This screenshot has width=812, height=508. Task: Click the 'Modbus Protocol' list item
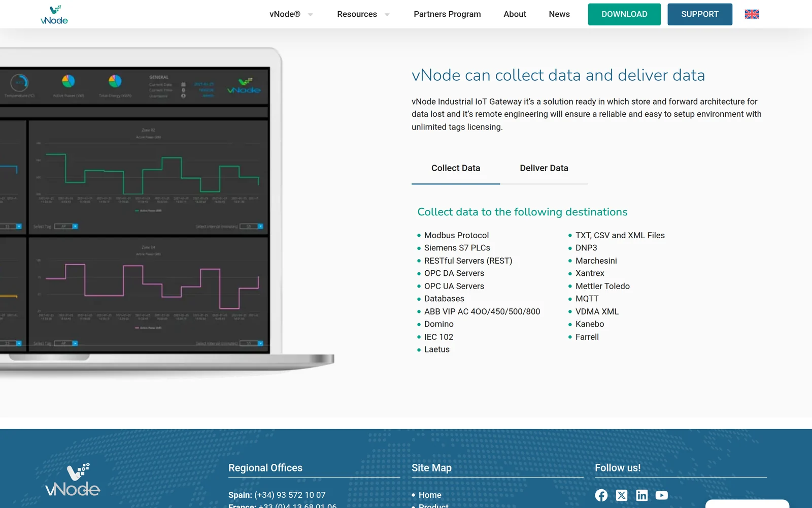point(456,235)
